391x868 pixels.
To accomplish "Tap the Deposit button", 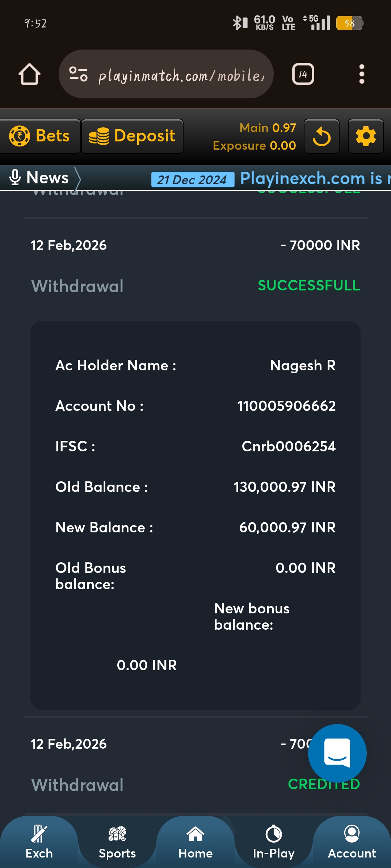I will 133,136.
